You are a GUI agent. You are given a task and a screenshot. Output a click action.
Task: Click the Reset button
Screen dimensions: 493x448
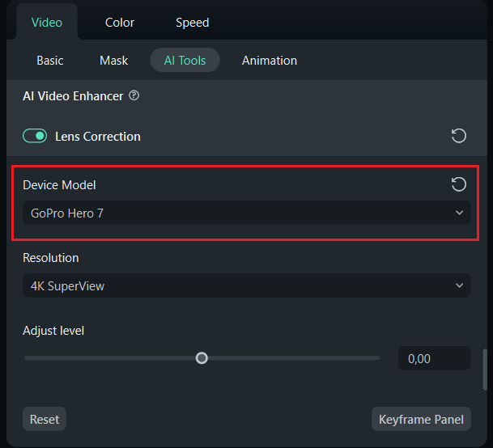pos(45,419)
